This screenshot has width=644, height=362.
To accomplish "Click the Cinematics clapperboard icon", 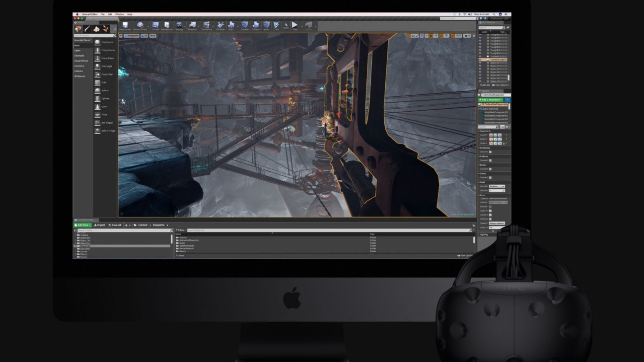I will point(207,26).
